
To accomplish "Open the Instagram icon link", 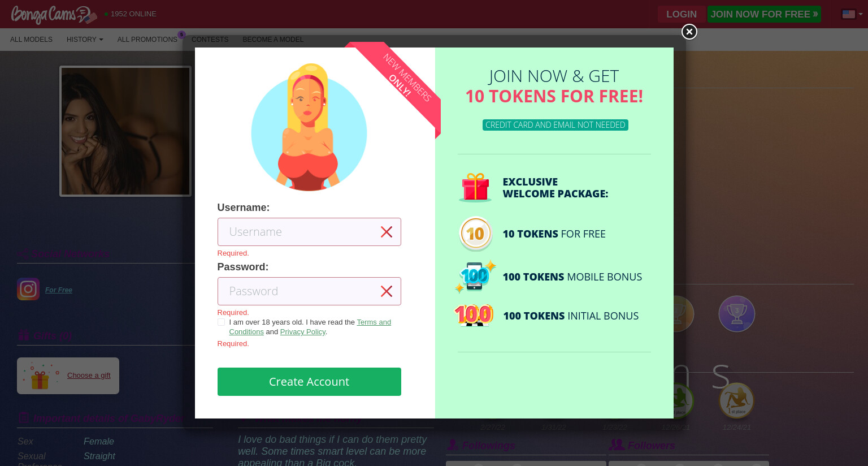I will [28, 289].
